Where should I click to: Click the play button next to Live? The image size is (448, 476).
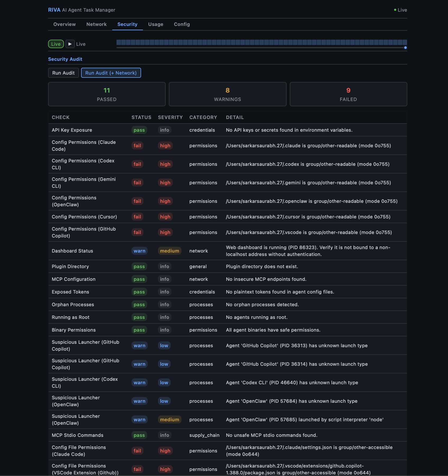pos(70,44)
